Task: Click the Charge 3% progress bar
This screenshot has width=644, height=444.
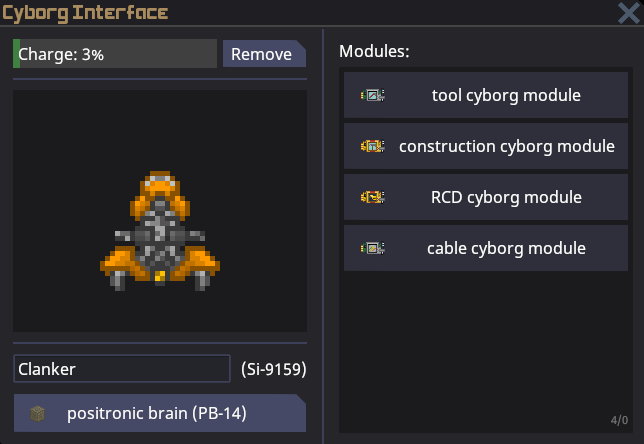Action: (x=115, y=54)
